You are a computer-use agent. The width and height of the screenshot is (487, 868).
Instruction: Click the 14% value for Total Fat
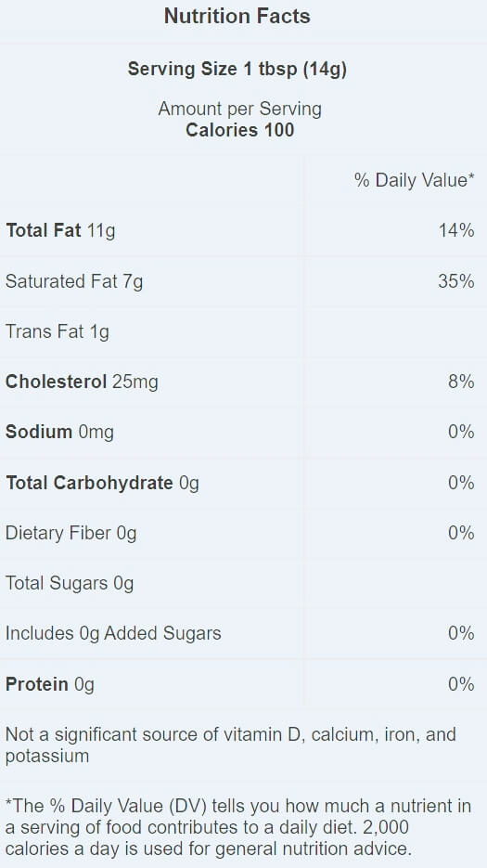click(456, 230)
